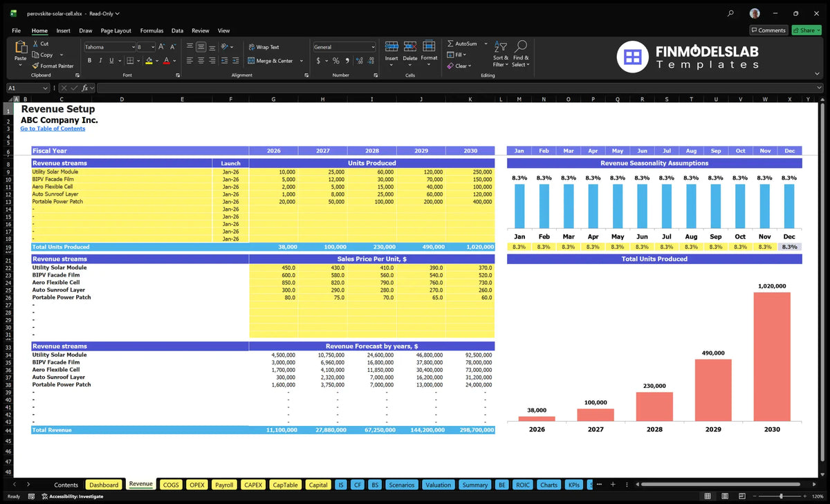Click the zoom slider in status bar
Viewport: 830px width, 504px height.
pos(781,496)
